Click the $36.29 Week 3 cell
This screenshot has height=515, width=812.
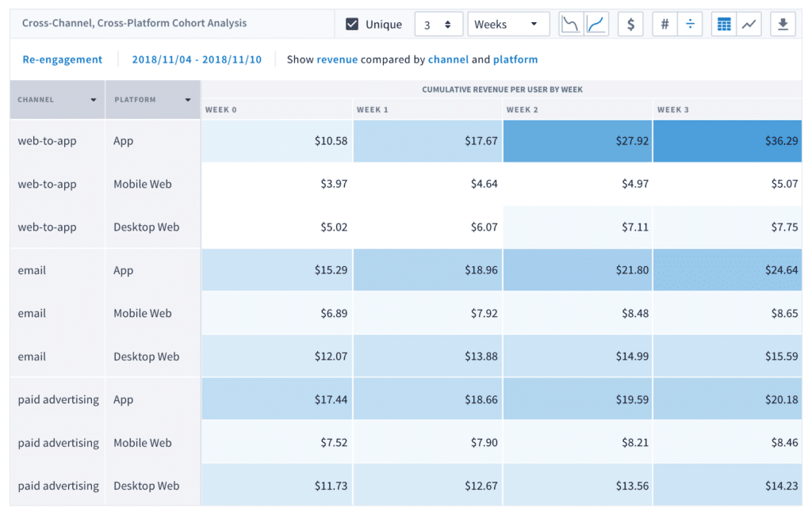tap(727, 141)
